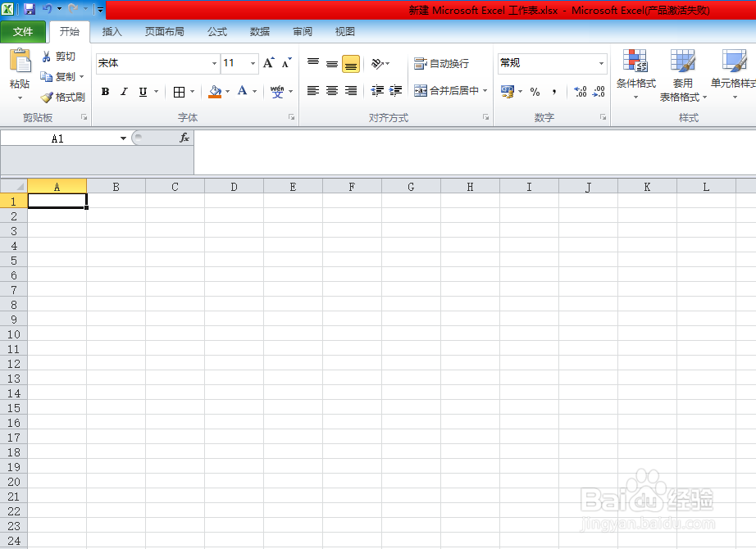
Task: Click the Copy (复制) button
Action: pos(57,77)
